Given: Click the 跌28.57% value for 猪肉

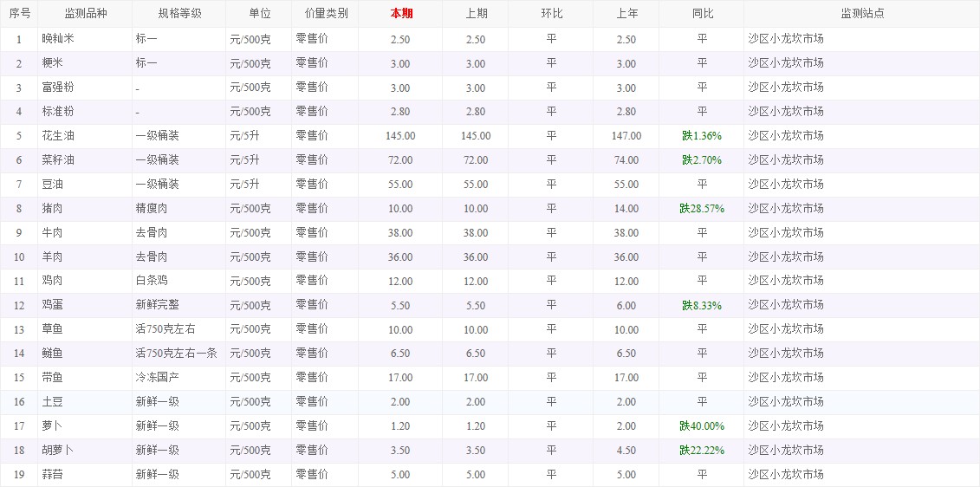Looking at the screenshot, I should coord(702,209).
